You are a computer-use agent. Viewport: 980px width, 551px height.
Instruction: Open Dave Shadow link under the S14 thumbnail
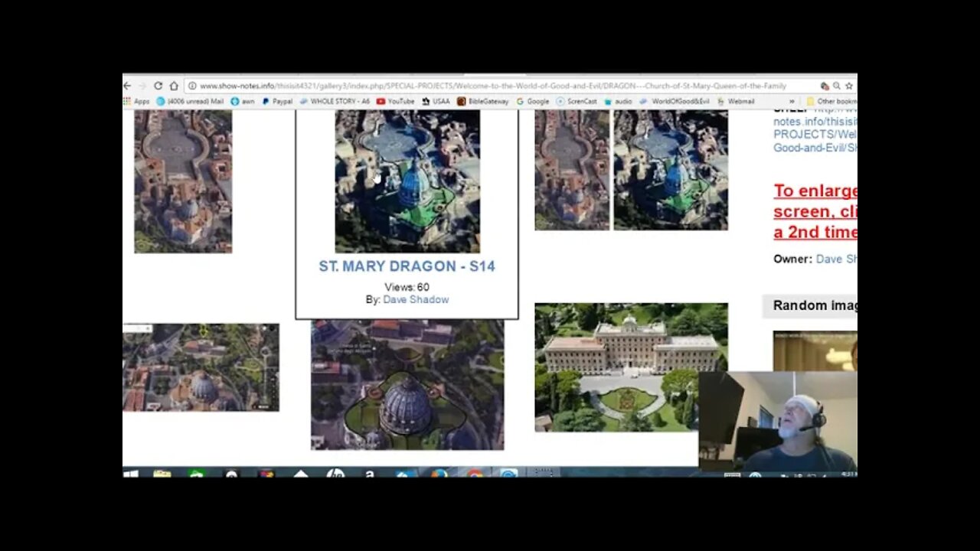pyautogui.click(x=416, y=300)
